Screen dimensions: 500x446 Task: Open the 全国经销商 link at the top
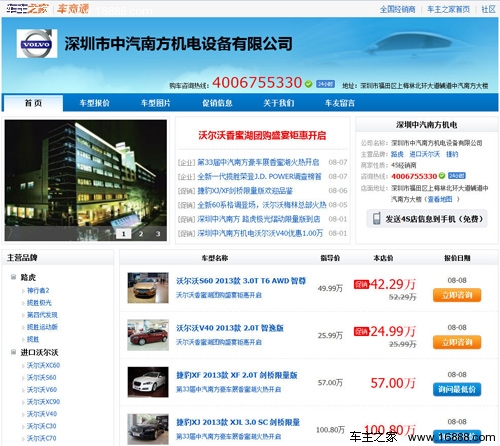pos(398,9)
